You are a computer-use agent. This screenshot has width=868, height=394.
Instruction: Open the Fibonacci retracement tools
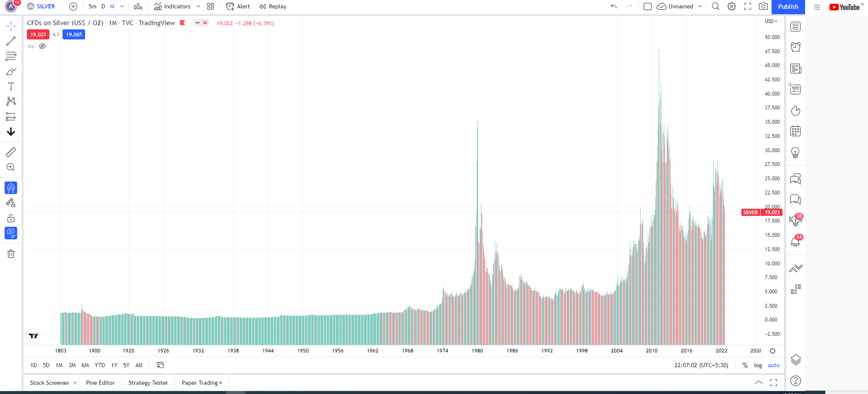pos(11,56)
